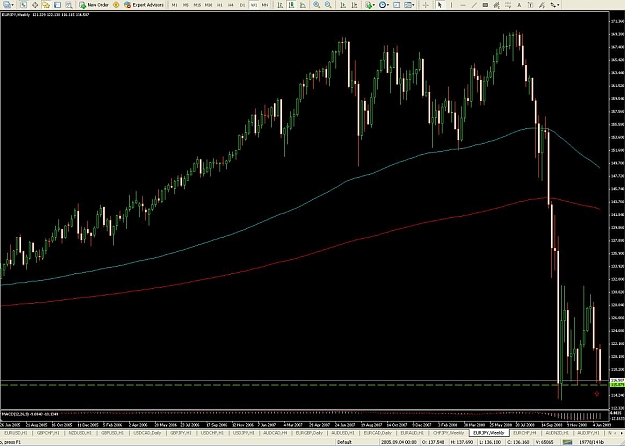Select the Cursor arrow tool
625x446 pixels.
click(x=440, y=5)
